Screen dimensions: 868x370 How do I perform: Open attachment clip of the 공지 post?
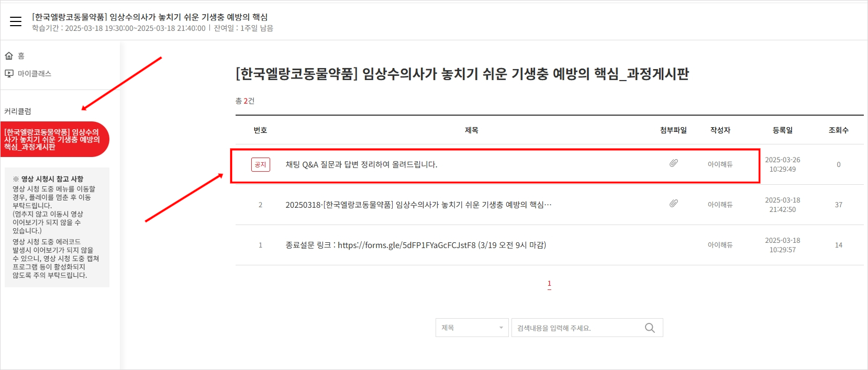tap(674, 163)
